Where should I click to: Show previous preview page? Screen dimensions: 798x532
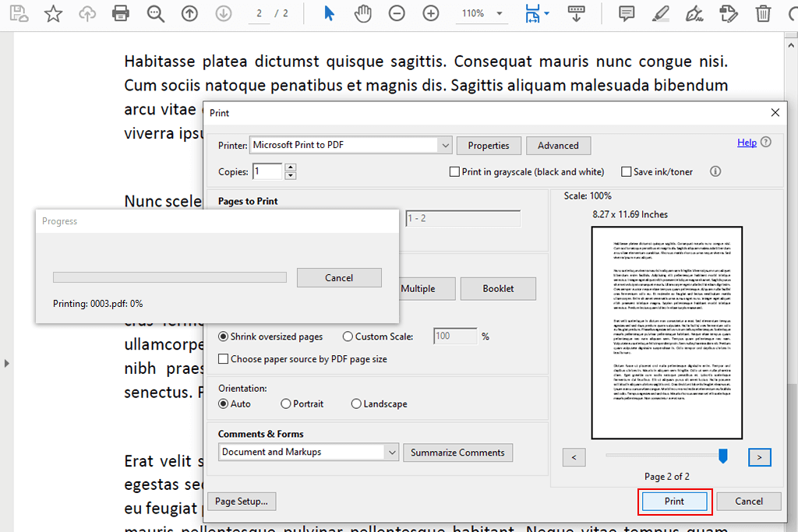pyautogui.click(x=574, y=457)
